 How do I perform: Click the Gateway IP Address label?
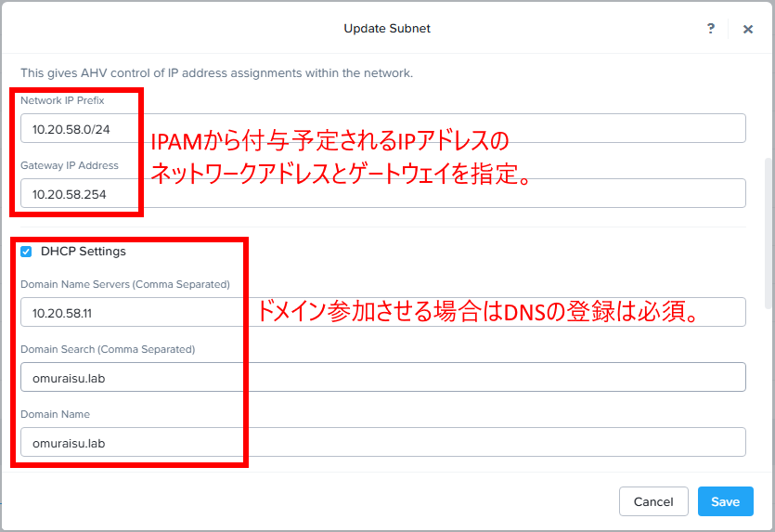(70, 165)
